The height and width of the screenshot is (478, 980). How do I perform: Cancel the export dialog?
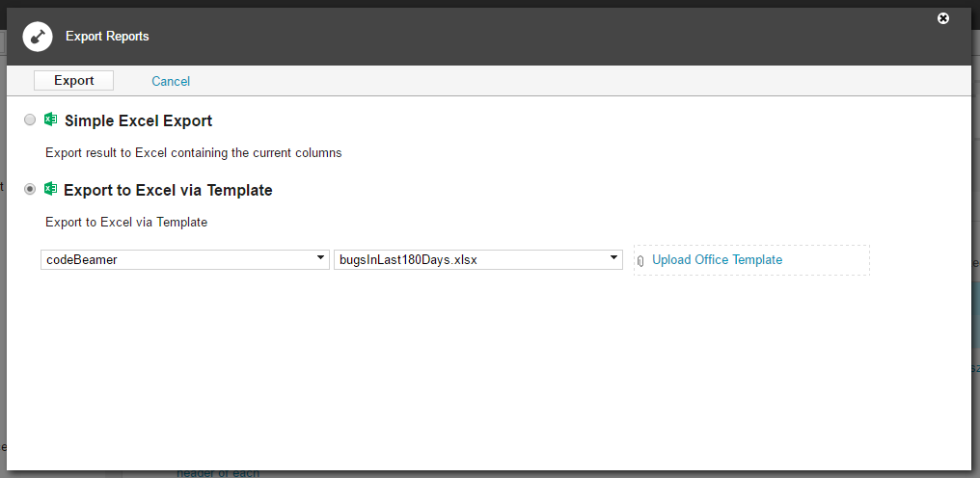click(171, 81)
